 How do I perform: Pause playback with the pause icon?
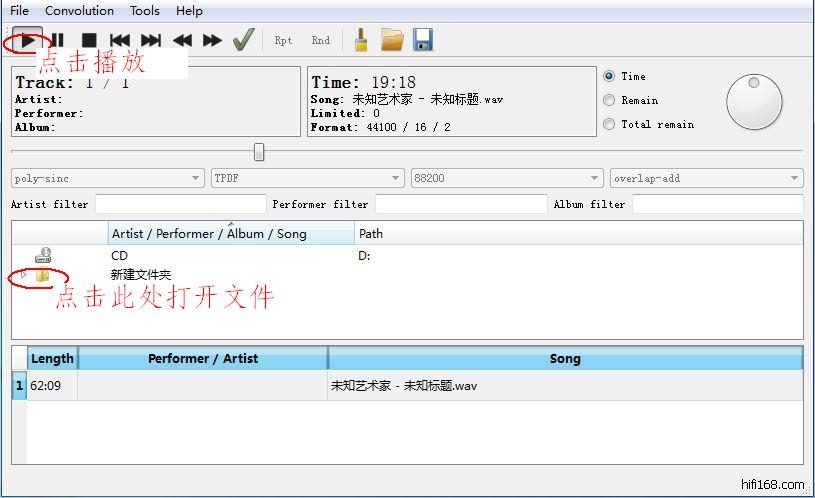click(58, 40)
